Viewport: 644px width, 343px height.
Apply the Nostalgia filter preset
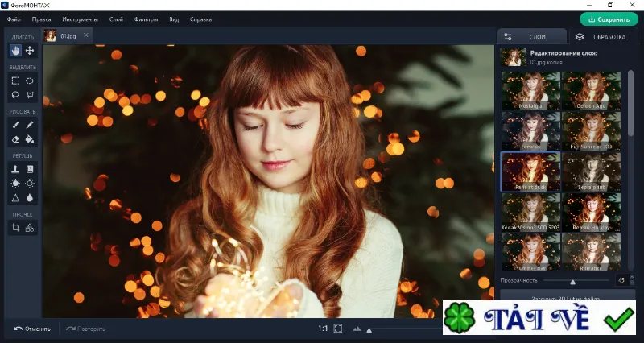[x=530, y=91]
